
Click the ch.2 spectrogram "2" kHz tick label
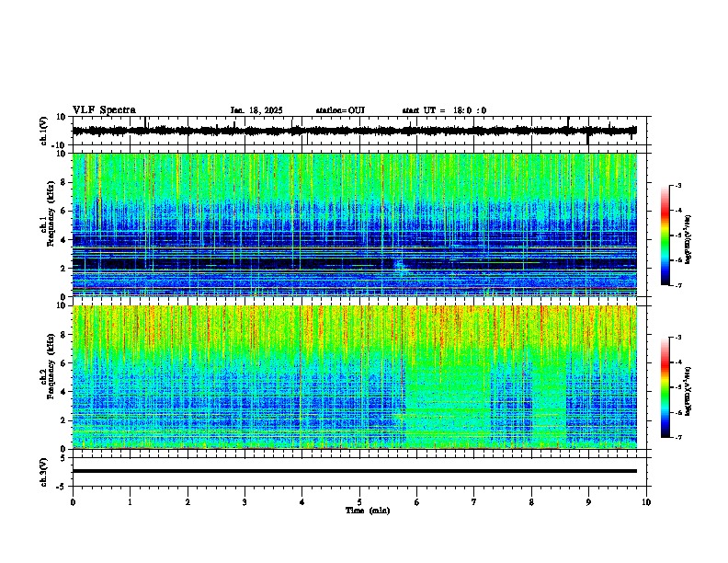[63, 420]
